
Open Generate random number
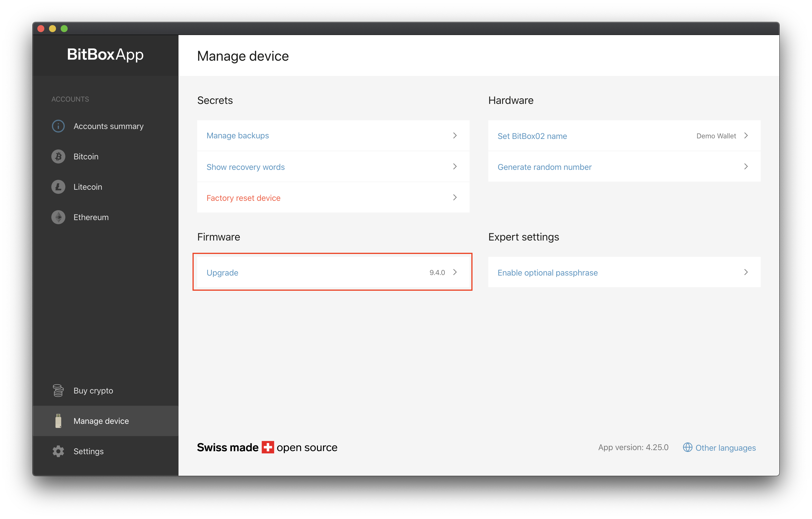click(x=624, y=167)
